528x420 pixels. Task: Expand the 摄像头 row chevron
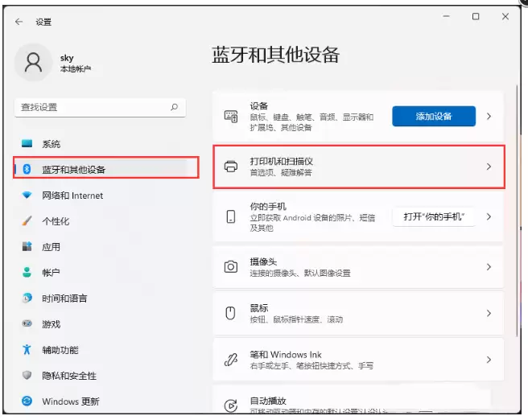(x=489, y=267)
